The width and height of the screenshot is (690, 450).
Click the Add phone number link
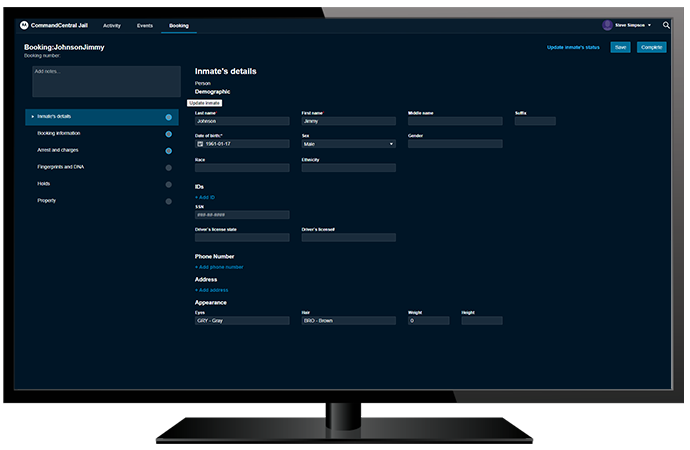tap(219, 267)
